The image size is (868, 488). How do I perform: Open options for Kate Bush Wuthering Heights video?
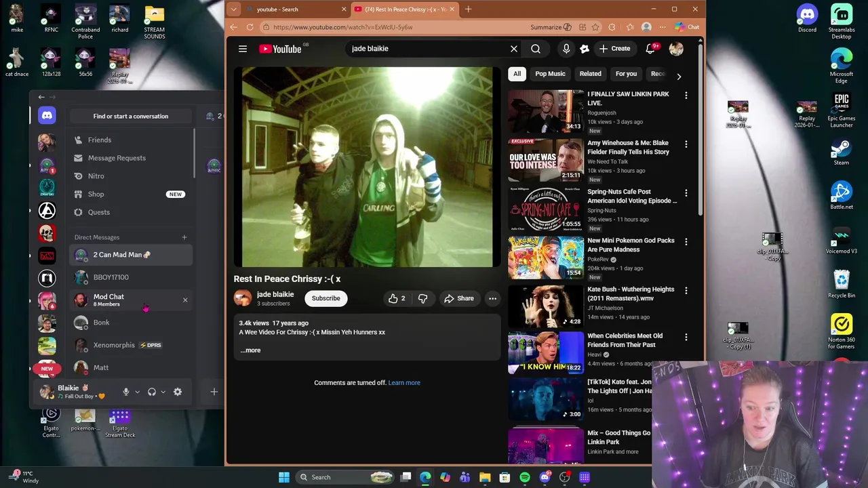tap(686, 291)
